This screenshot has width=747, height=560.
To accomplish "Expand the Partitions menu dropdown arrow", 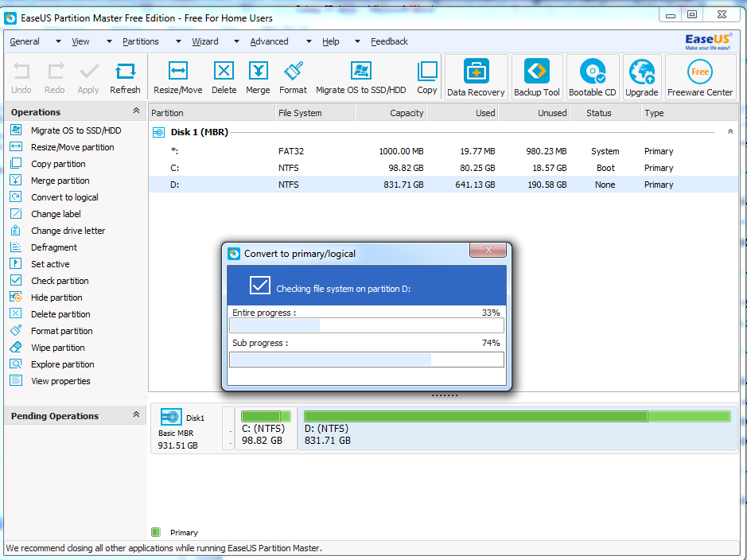I will [178, 41].
